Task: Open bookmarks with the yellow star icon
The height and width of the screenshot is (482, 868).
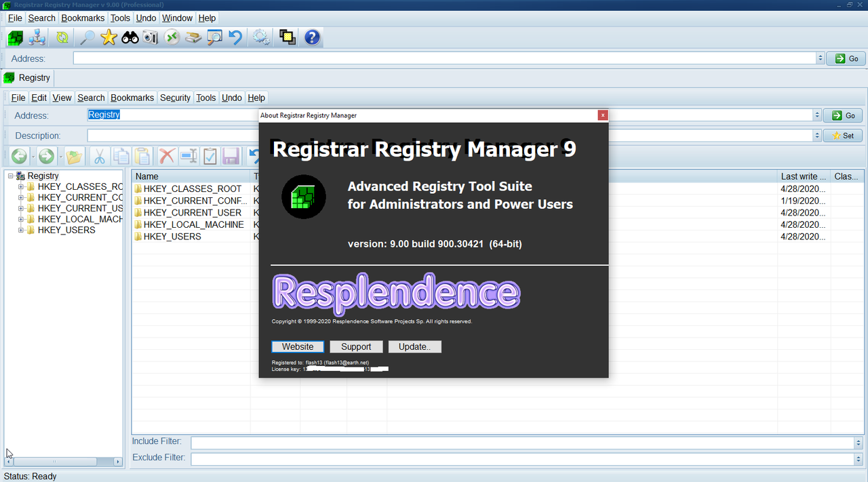Action: (x=108, y=38)
